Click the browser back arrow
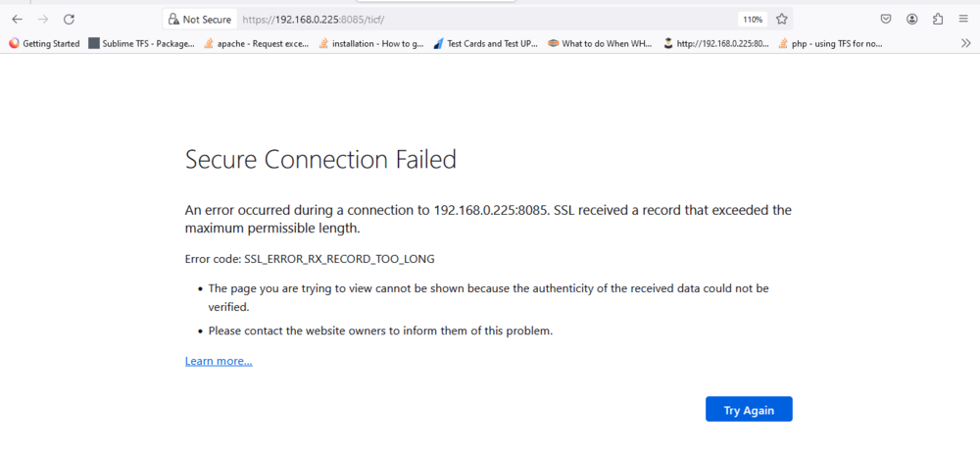 tap(17, 20)
